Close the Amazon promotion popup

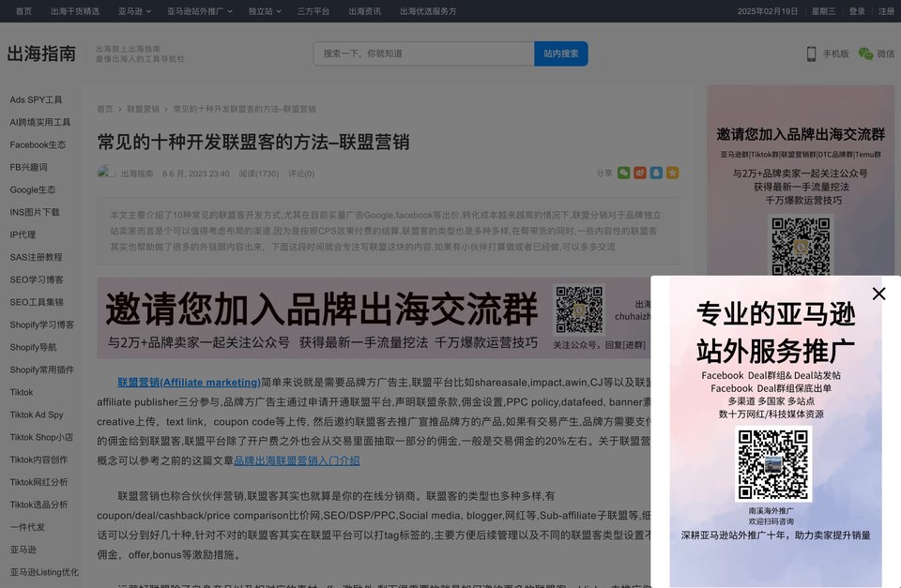[x=878, y=294]
